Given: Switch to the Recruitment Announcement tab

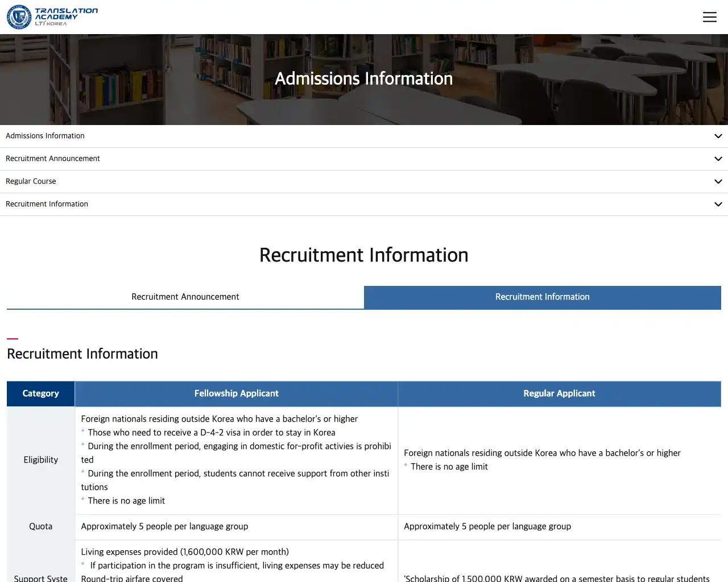Looking at the screenshot, I should pyautogui.click(x=185, y=297).
